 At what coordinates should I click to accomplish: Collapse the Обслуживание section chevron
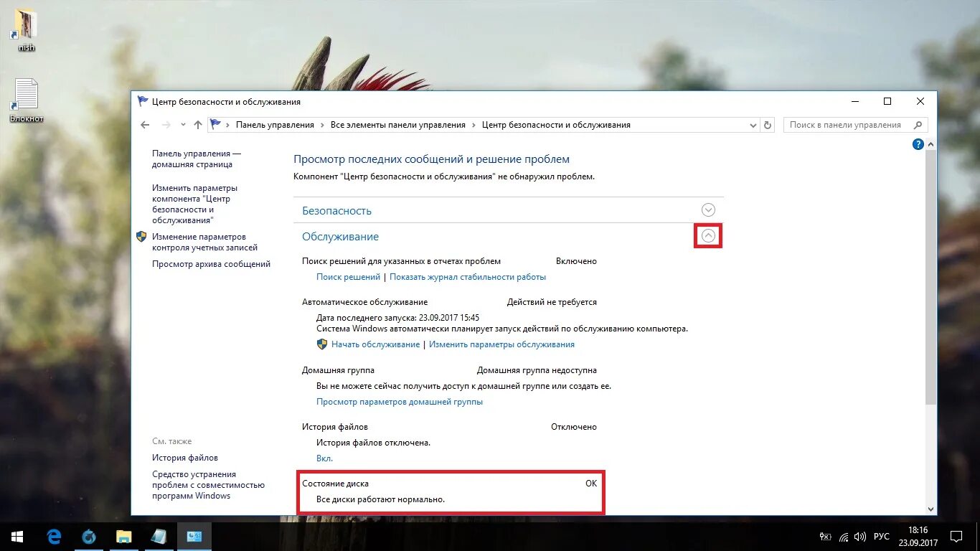point(708,235)
